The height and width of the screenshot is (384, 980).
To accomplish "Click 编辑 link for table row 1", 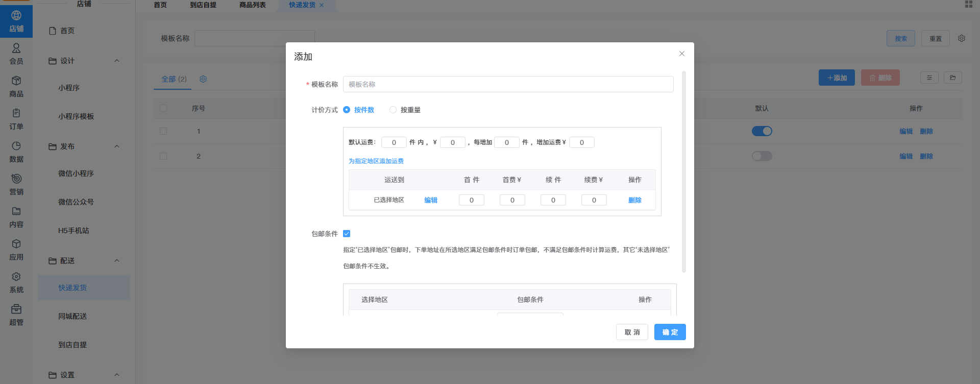I will (x=906, y=131).
